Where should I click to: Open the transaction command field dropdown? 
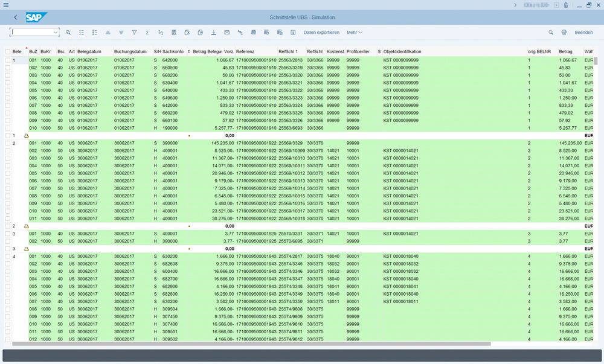[56, 32]
